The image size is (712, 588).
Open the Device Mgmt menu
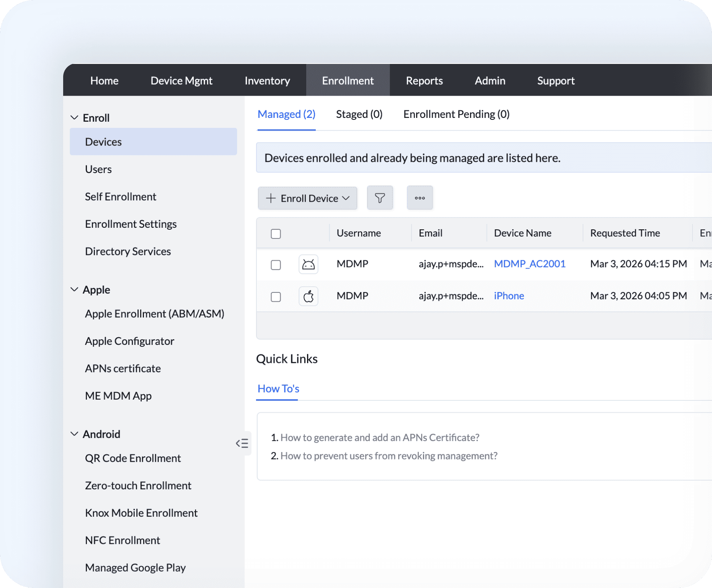coord(181,80)
